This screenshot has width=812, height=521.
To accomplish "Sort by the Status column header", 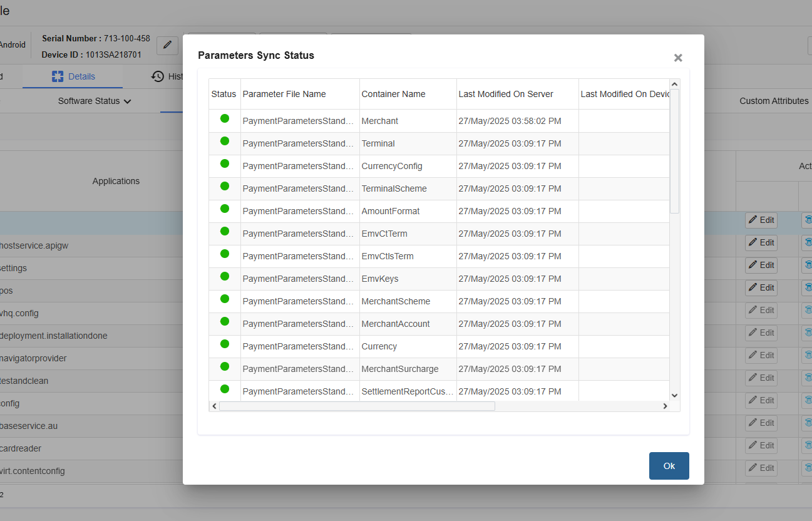I will pos(224,94).
